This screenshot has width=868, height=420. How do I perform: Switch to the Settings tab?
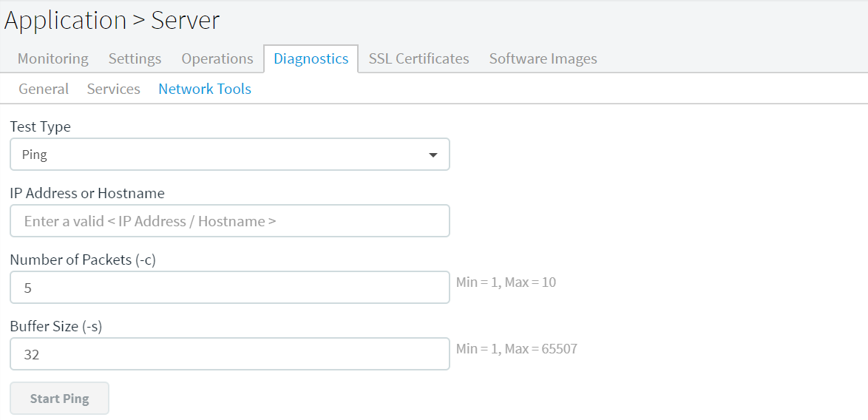pos(135,58)
